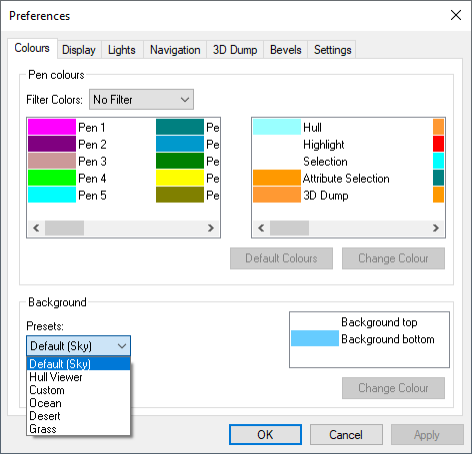The height and width of the screenshot is (454, 472).
Task: Close the Preferences dialog
Action: [x=456, y=15]
